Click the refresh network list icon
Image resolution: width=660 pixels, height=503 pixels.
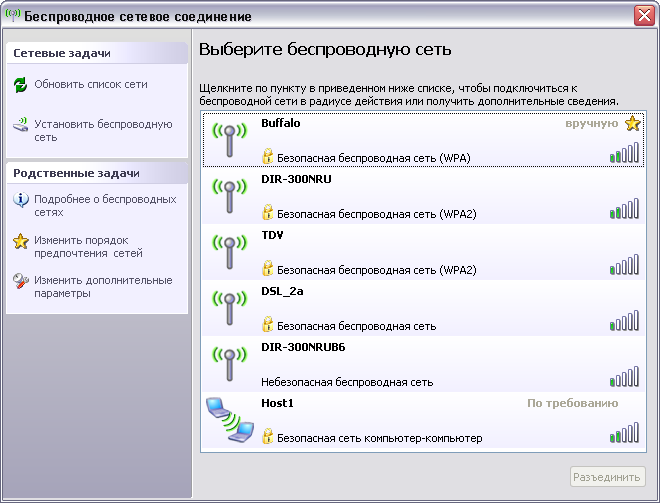pos(20,85)
